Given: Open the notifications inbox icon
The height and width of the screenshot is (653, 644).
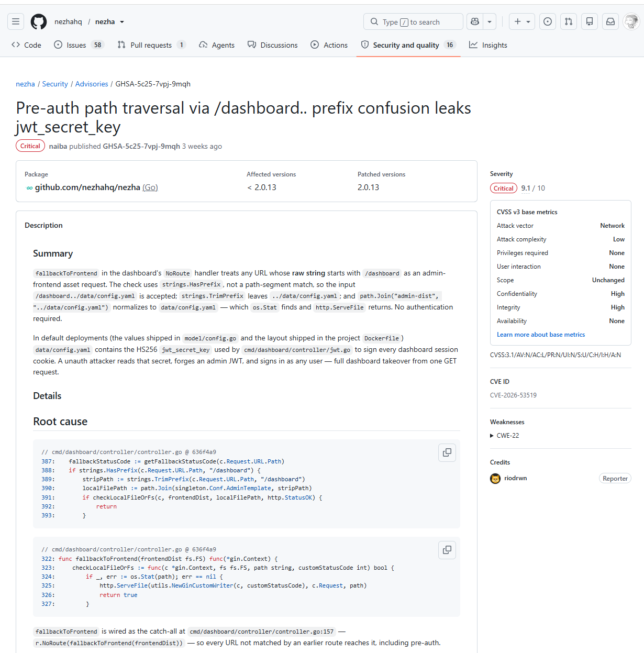Looking at the screenshot, I should pyautogui.click(x=610, y=21).
